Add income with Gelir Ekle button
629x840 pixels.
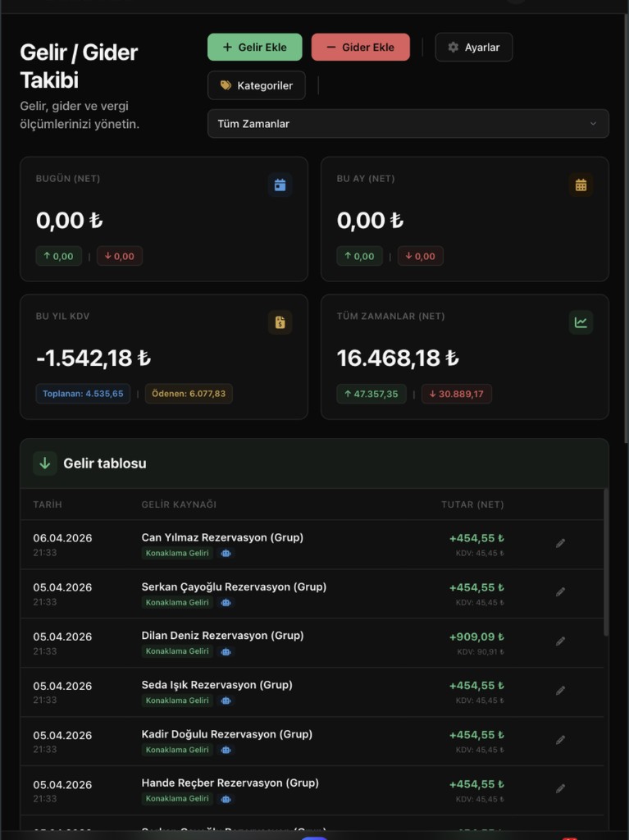point(254,47)
